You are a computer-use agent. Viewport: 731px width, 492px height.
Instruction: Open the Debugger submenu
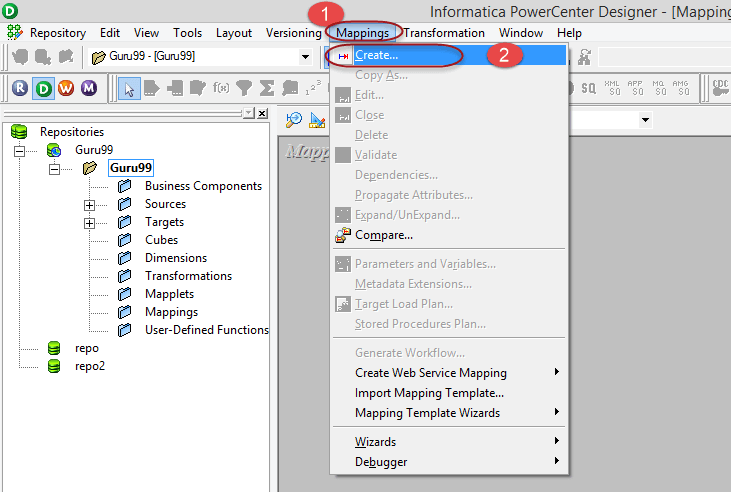(449, 462)
